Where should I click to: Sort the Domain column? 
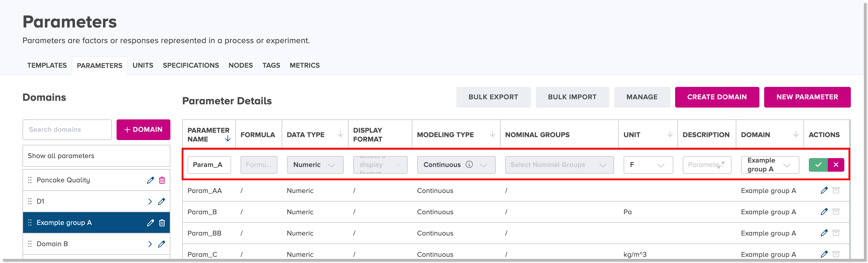(x=796, y=134)
